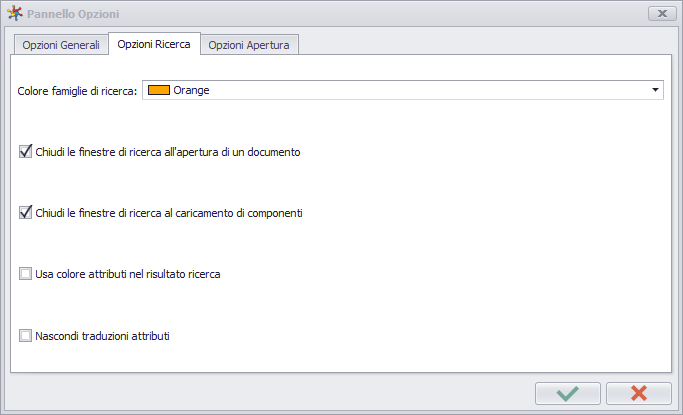Screen dimensions: 683x415
Task: Switch to the Opzioni Generali tab
Action: (61, 45)
